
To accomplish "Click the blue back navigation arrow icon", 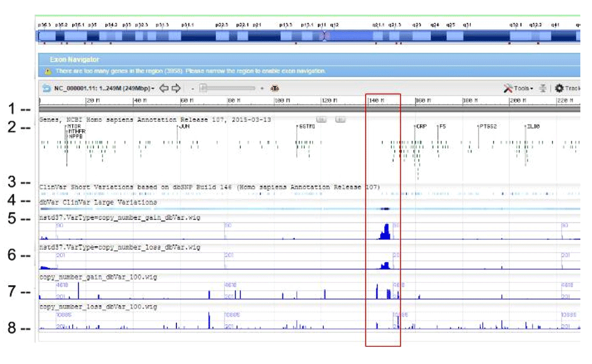I will tap(46, 88).
